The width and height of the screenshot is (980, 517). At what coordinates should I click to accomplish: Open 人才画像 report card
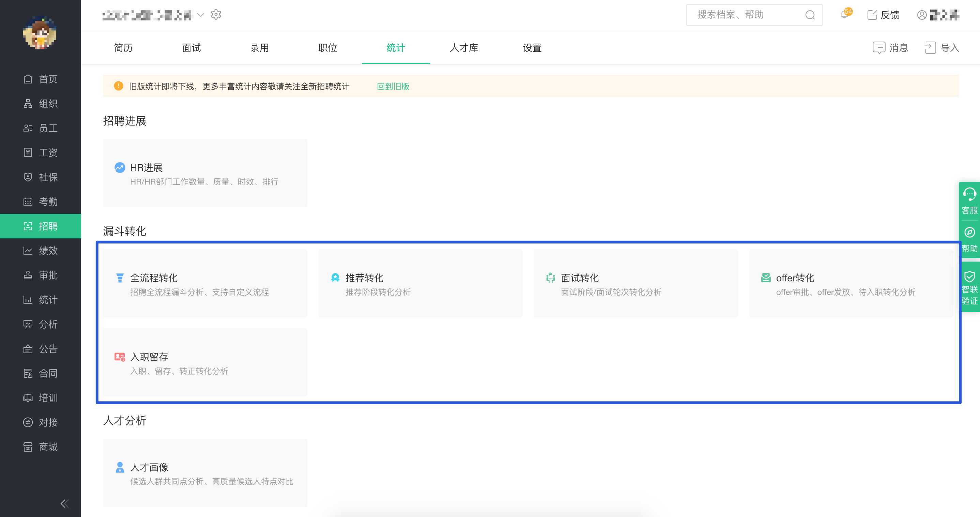point(205,472)
